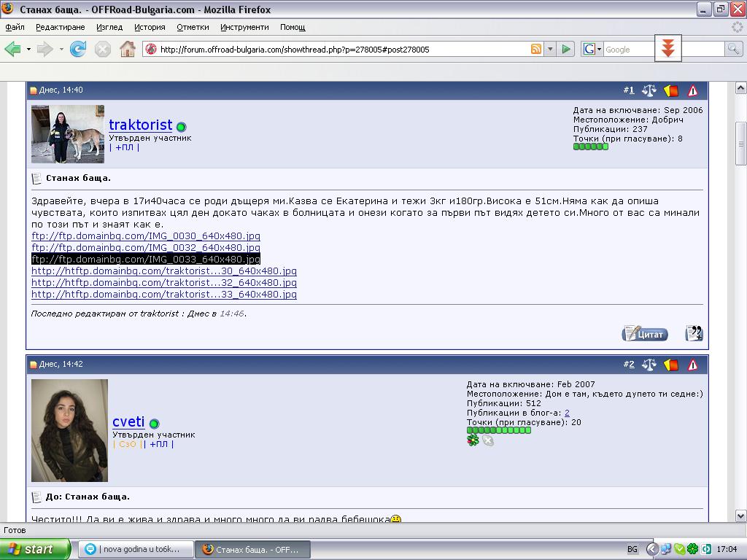747x560 pixels.
Task: Open http link ending 33_640x480.jpg
Action: [164, 295]
